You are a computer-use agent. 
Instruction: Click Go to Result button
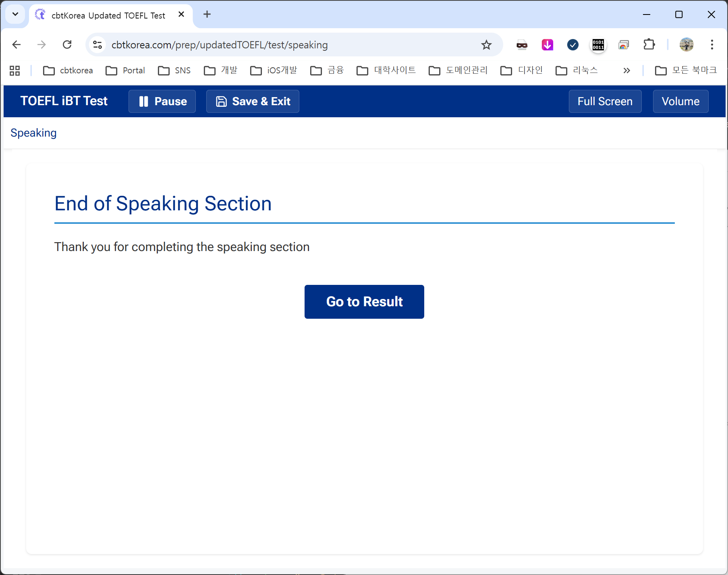(x=364, y=301)
